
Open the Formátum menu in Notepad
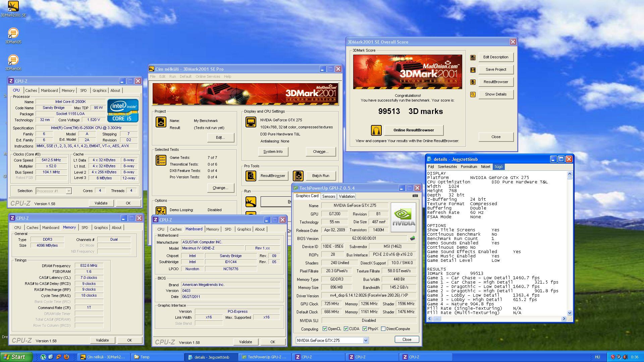(469, 167)
